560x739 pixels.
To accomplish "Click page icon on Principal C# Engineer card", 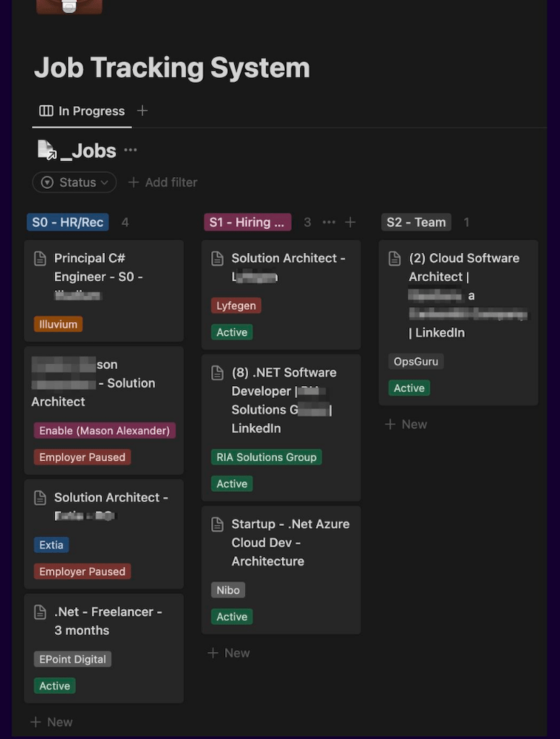I will pos(40,258).
